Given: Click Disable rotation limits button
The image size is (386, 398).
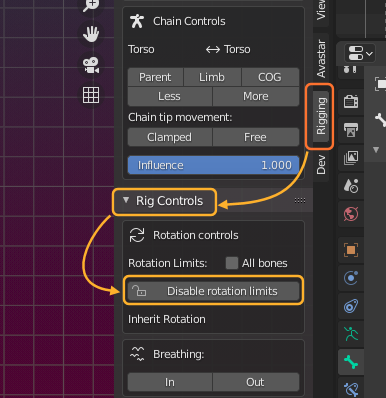Looking at the screenshot, I should (x=213, y=291).
